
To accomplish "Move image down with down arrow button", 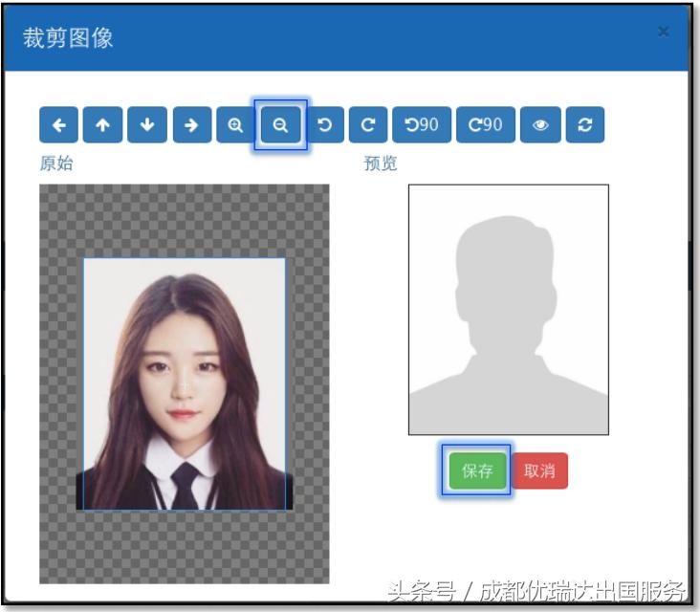I will [147, 124].
